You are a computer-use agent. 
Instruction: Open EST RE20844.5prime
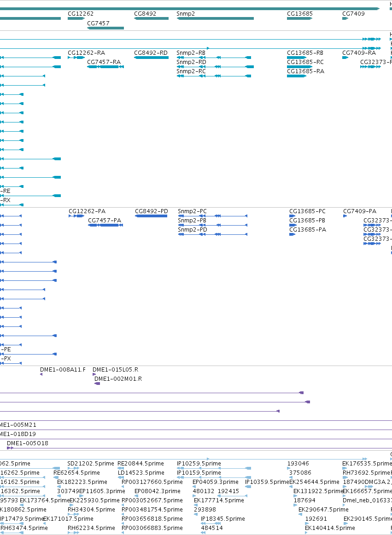[140, 464]
